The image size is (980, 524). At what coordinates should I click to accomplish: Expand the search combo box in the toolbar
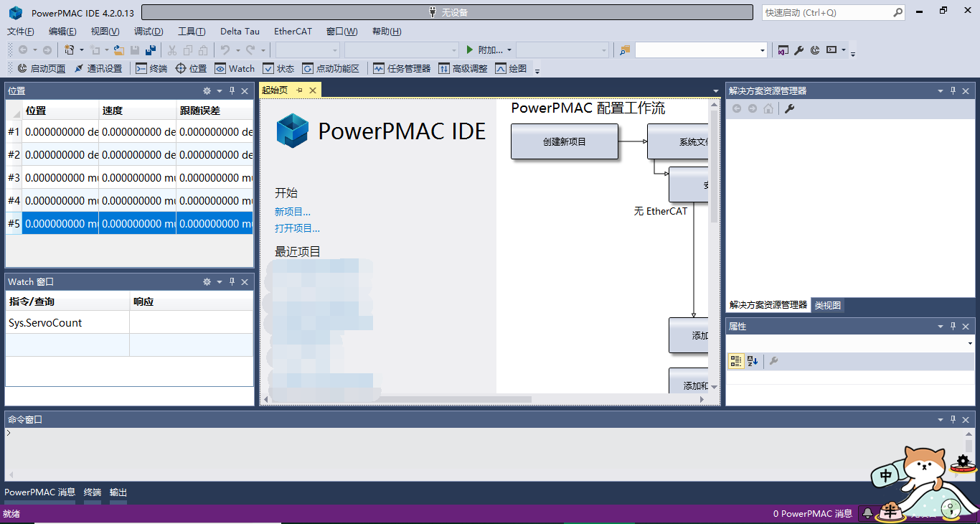point(763,50)
